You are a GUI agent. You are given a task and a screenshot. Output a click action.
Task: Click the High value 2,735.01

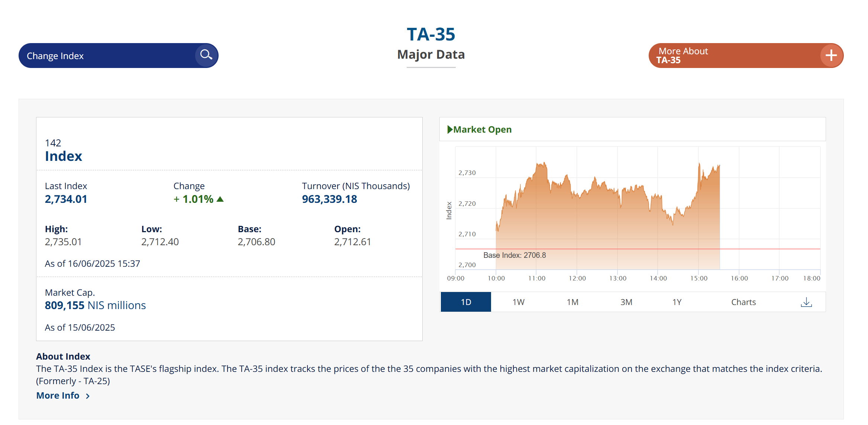tap(63, 242)
